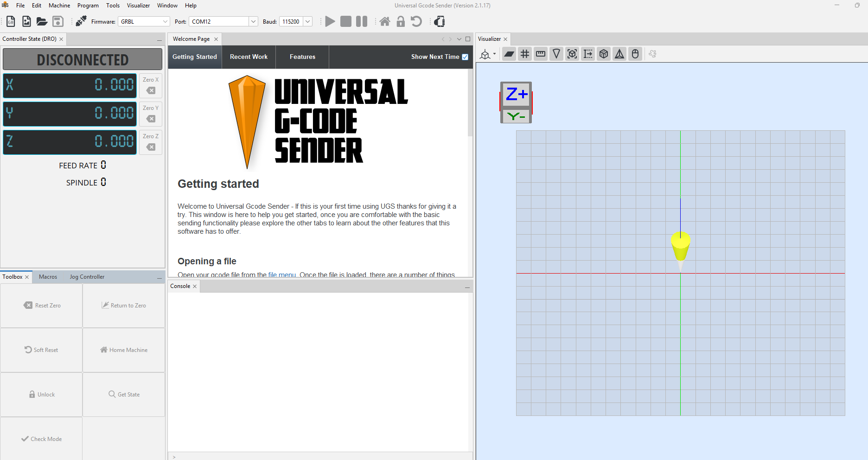
Task: Toggle the orientation cube button in Visualizer
Action: [x=604, y=54]
